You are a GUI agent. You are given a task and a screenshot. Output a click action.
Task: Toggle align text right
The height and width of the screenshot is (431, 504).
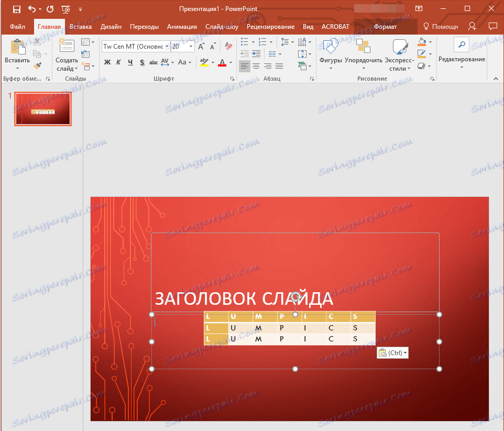point(267,66)
